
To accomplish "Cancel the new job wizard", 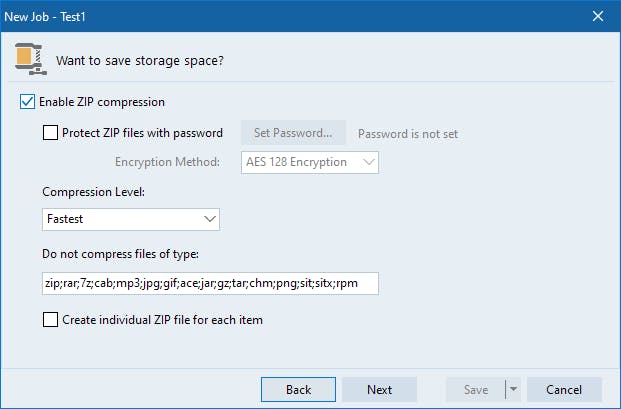I will 564,390.
